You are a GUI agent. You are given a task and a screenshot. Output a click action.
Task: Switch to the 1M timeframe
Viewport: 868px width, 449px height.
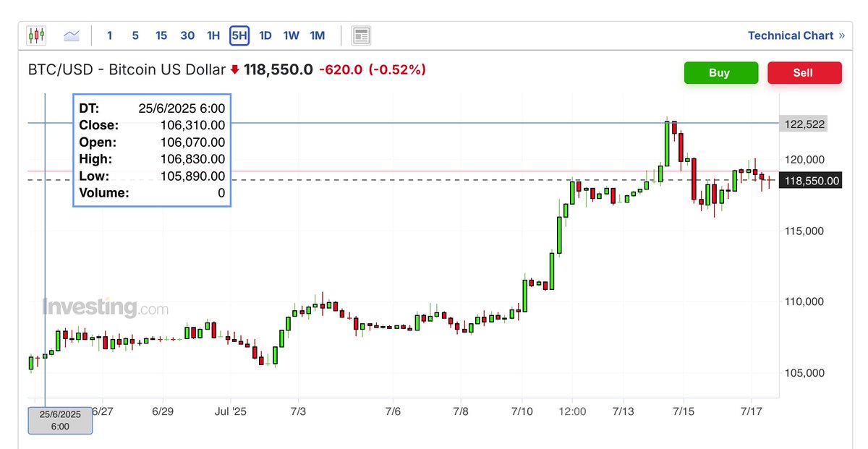(x=317, y=35)
